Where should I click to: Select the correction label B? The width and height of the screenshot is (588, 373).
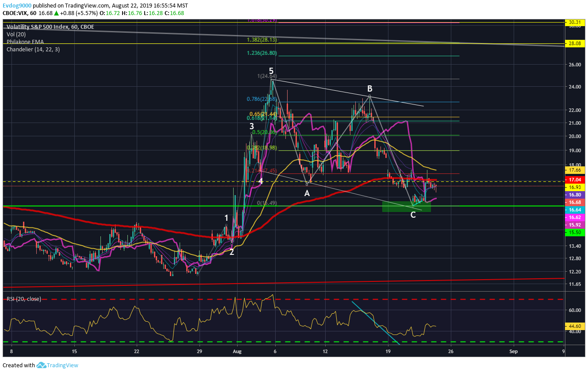(369, 88)
